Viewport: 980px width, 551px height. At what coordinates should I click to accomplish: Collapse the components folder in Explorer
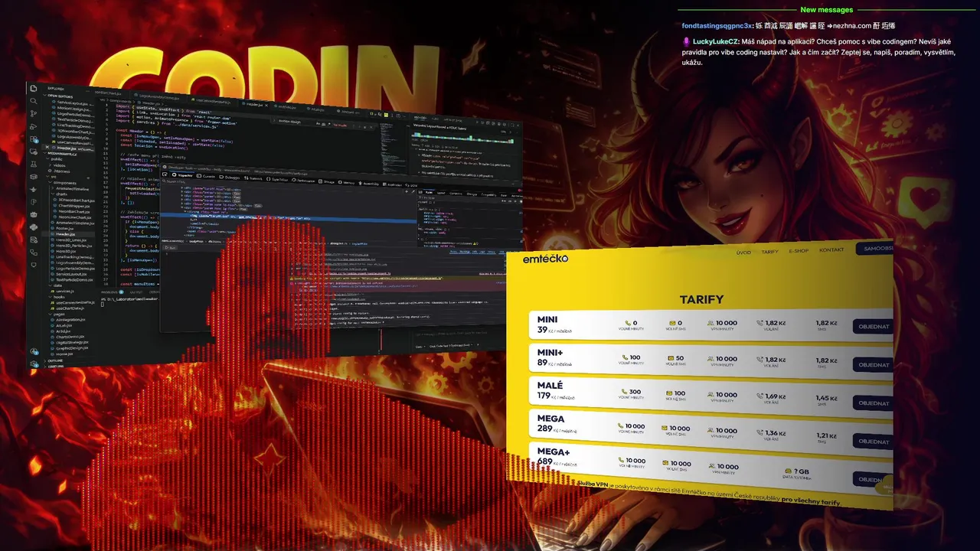point(64,182)
